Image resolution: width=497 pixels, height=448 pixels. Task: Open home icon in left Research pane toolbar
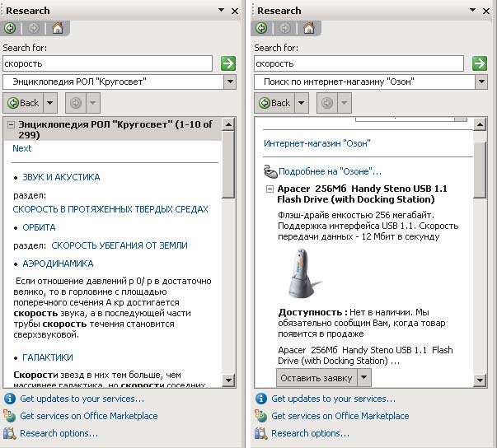pos(58,28)
